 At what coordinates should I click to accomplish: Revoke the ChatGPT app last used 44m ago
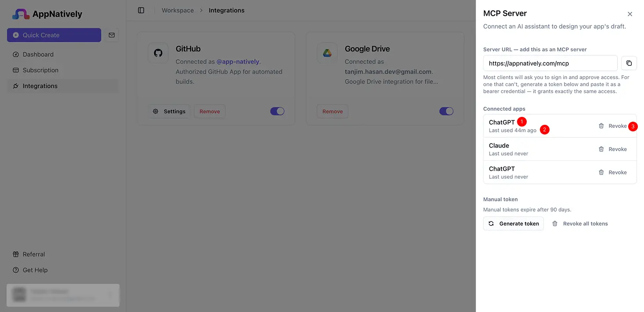point(613,126)
